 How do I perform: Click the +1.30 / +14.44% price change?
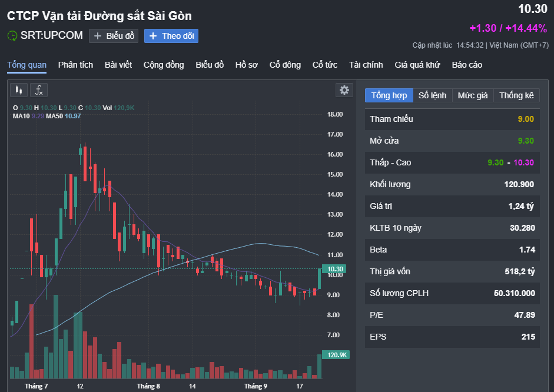pos(508,28)
